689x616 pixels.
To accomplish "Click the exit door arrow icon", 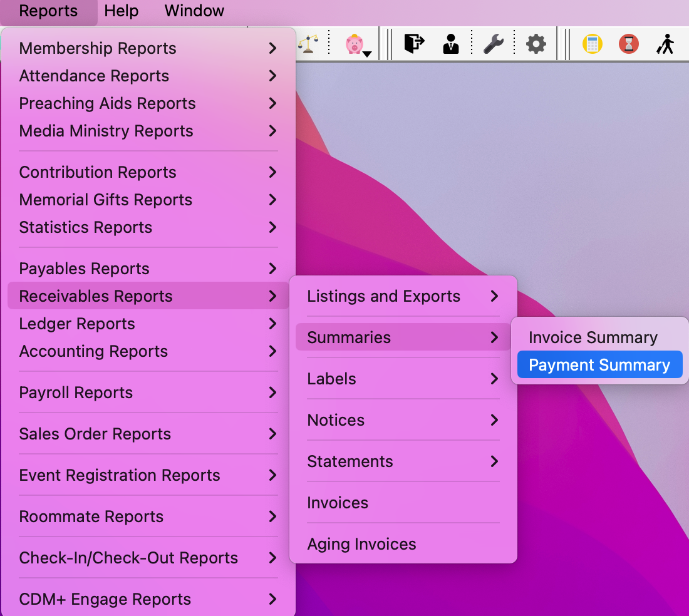I will (x=414, y=44).
